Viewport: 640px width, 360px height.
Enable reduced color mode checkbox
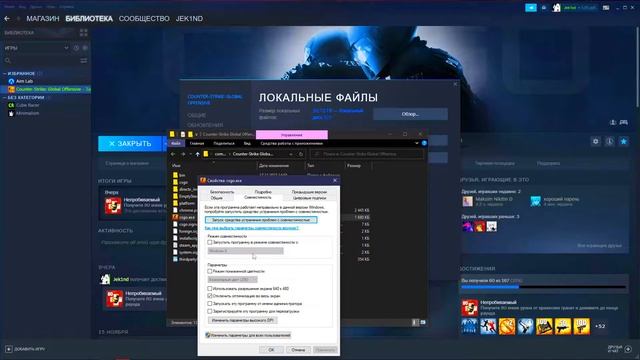click(210, 271)
